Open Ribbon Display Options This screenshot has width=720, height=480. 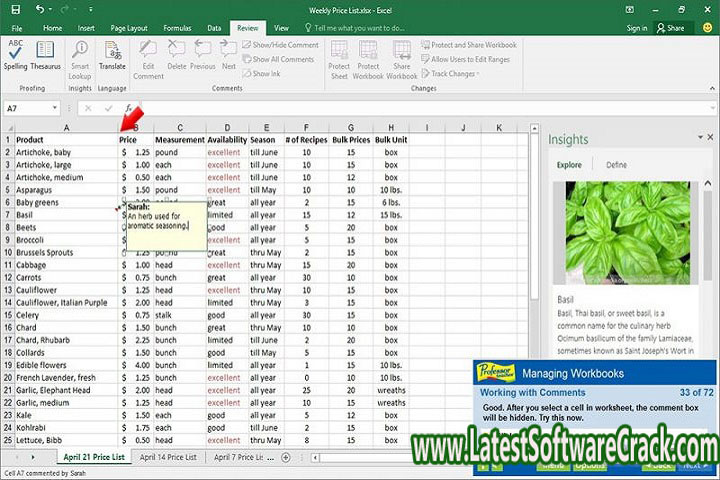point(630,10)
